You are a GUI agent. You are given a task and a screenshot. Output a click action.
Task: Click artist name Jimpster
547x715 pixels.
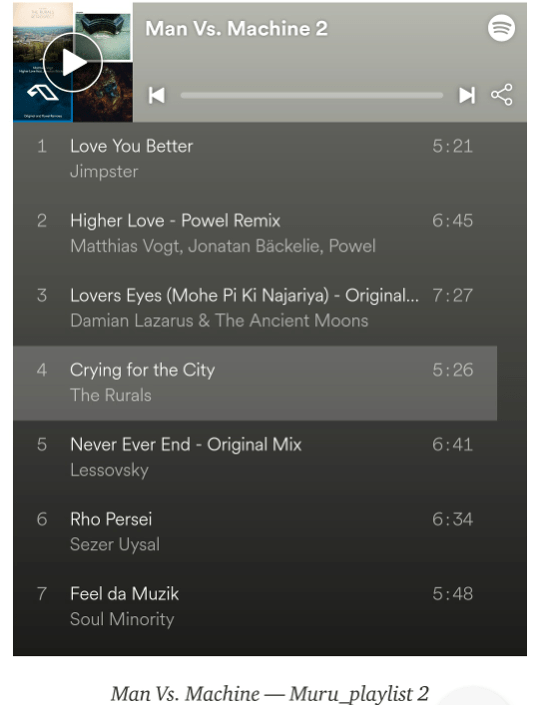[104, 172]
